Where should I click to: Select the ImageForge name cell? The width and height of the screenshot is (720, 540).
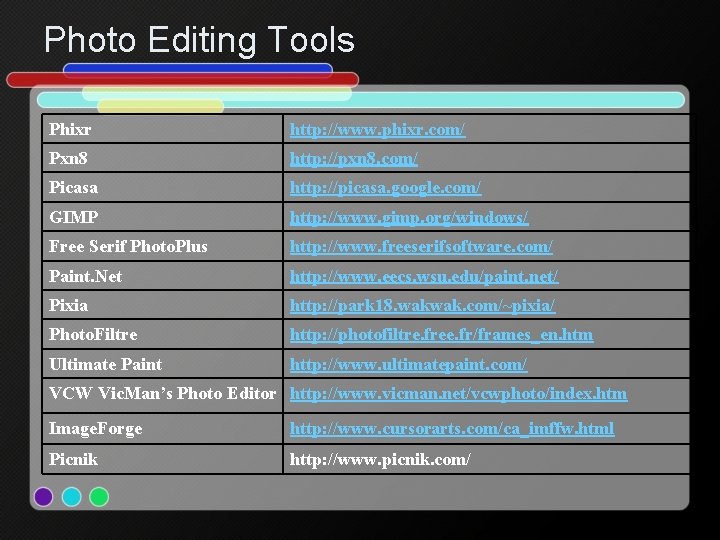[x=163, y=428]
